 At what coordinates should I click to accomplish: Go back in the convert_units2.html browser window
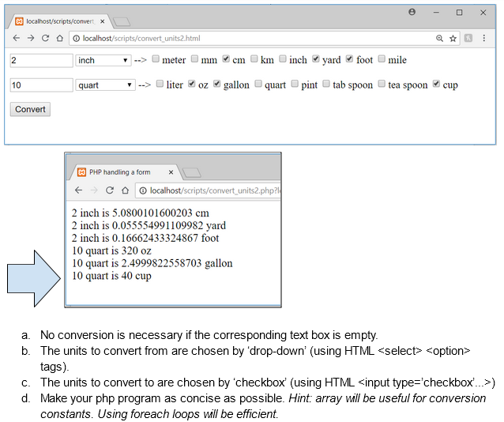[17, 38]
